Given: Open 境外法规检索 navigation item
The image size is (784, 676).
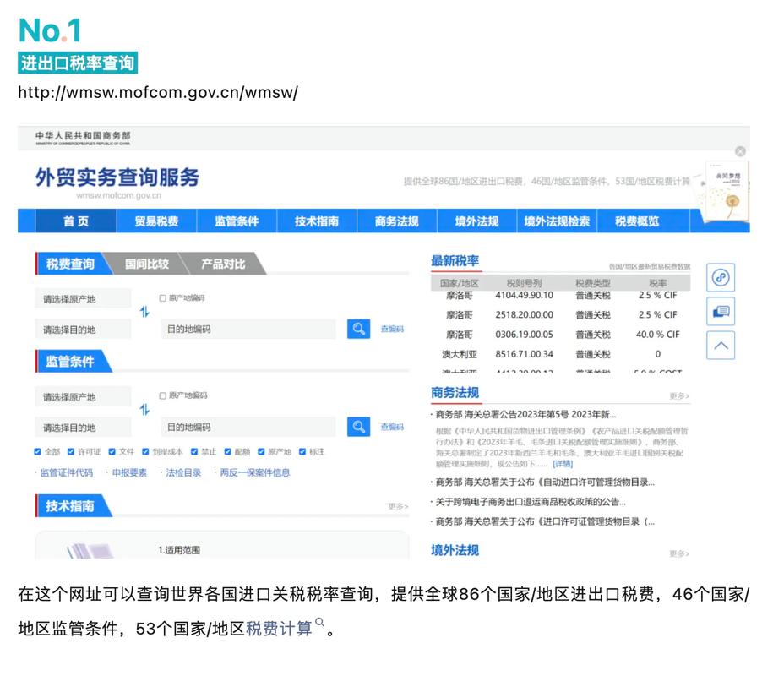Looking at the screenshot, I should click(x=557, y=221).
